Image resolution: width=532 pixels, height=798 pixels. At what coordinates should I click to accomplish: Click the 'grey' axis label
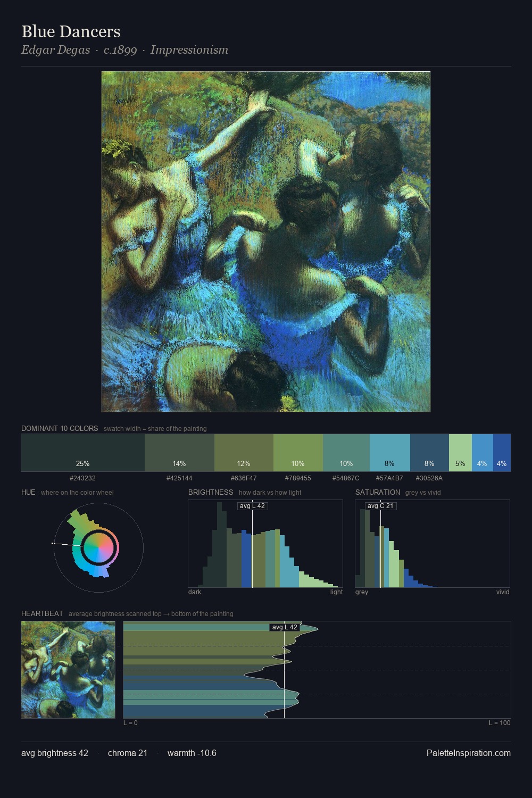[x=362, y=592]
